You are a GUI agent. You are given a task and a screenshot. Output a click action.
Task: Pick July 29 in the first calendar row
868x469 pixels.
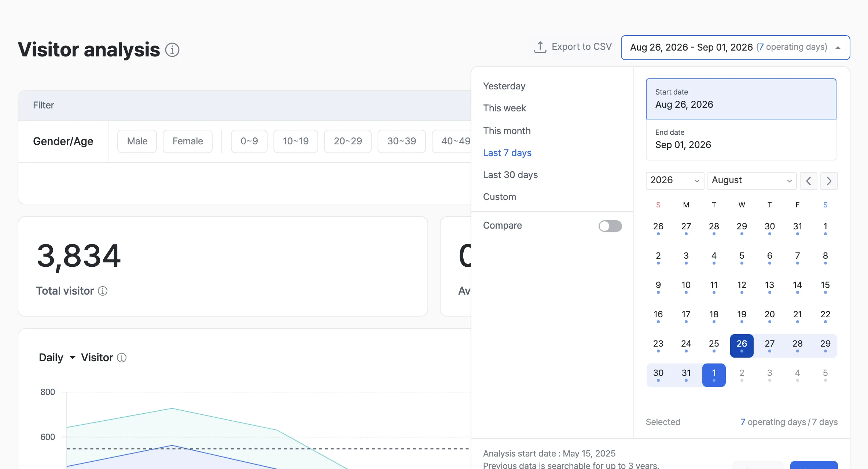pyautogui.click(x=742, y=228)
